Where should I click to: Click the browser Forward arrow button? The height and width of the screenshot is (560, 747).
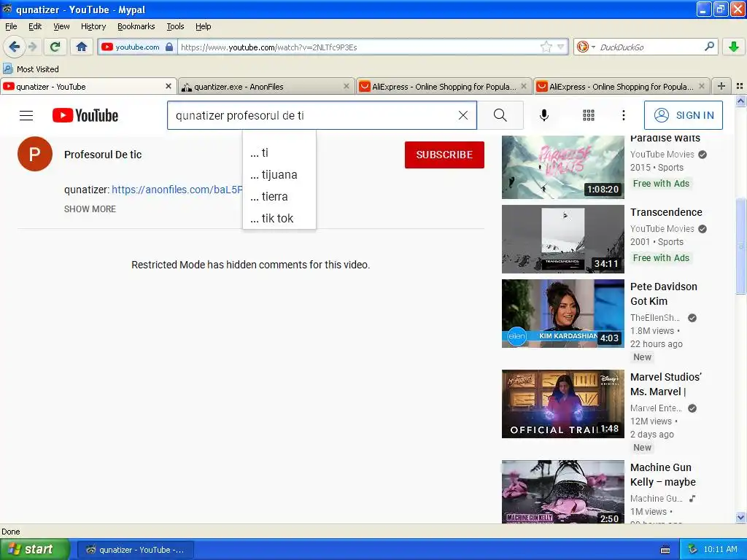pos(32,47)
